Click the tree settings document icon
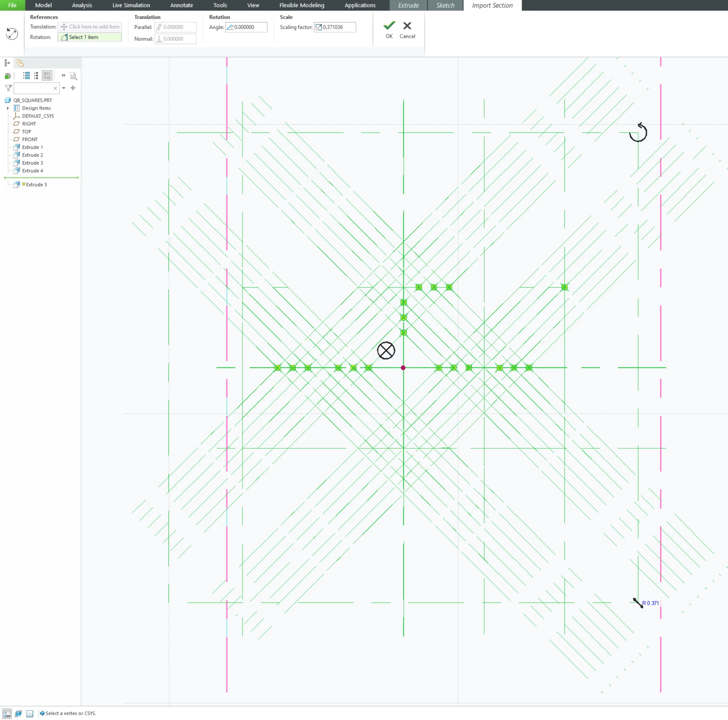The width and height of the screenshot is (728, 720). tap(73, 76)
